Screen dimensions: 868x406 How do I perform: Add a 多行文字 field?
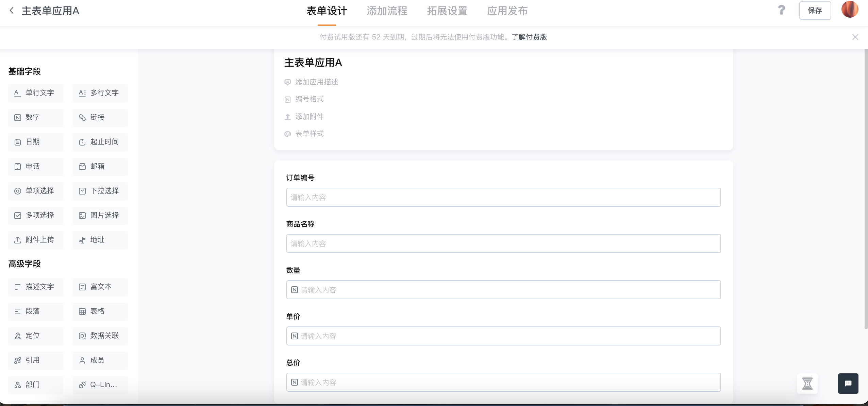(100, 93)
